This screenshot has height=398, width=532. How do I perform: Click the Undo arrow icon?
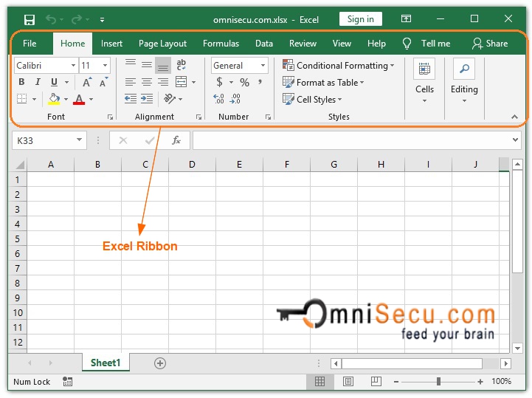51,19
